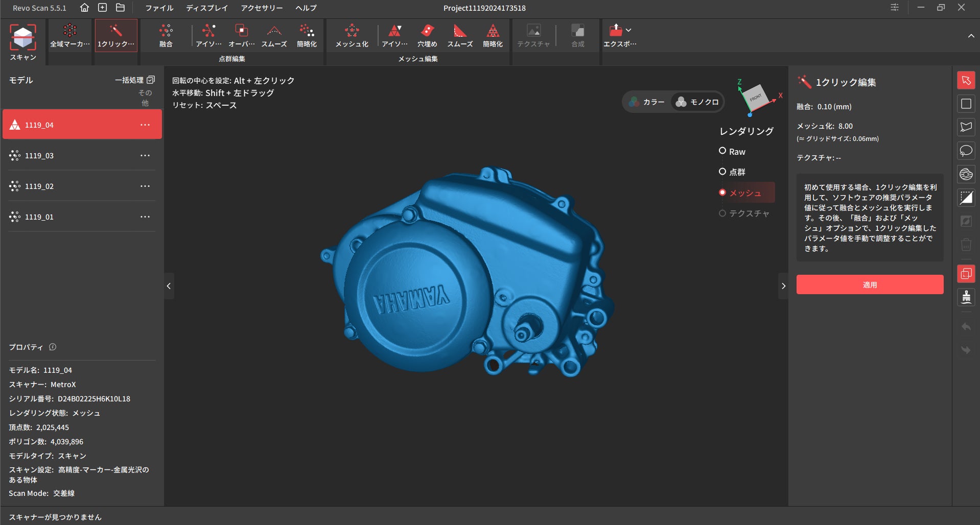This screenshot has width=980, height=525.
Task: Click the 融合 point cloud fusion icon
Action: 166,35
